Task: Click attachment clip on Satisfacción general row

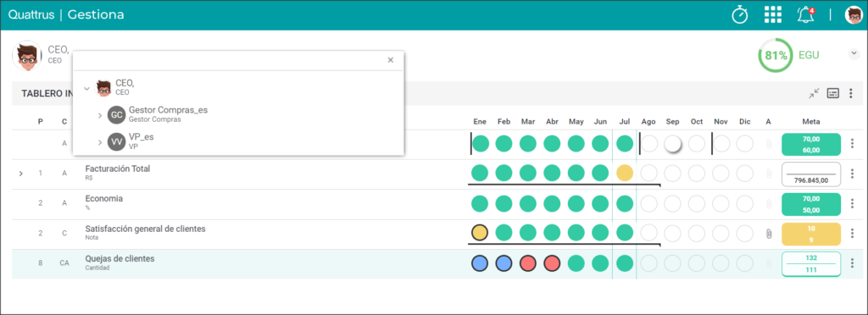Action: click(x=768, y=233)
